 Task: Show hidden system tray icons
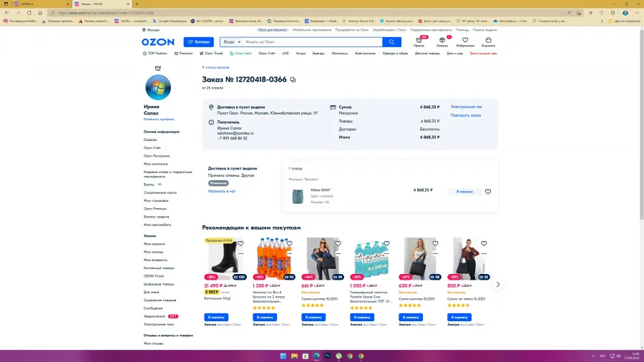(x=592, y=356)
